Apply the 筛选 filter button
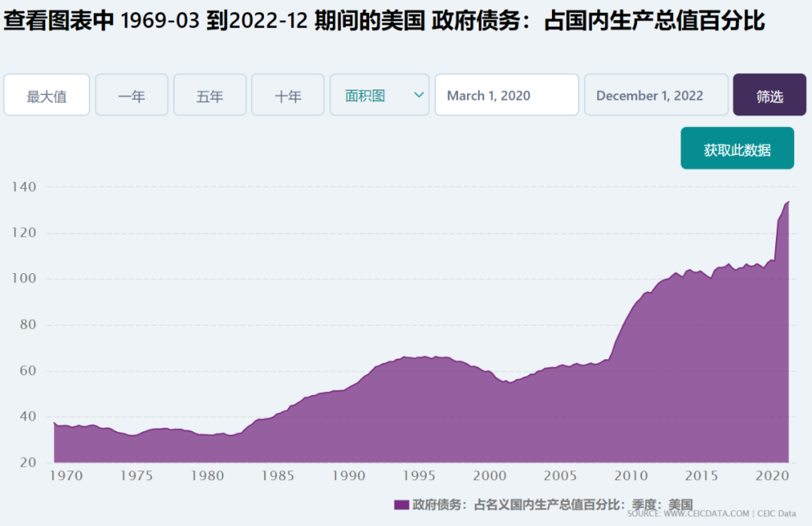The height and width of the screenshot is (526, 812). pyautogui.click(x=770, y=95)
